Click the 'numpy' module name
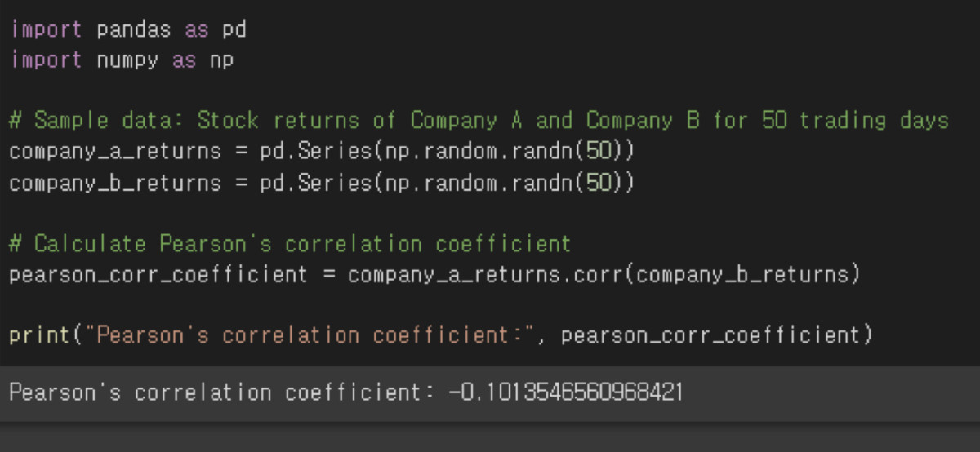 point(127,60)
